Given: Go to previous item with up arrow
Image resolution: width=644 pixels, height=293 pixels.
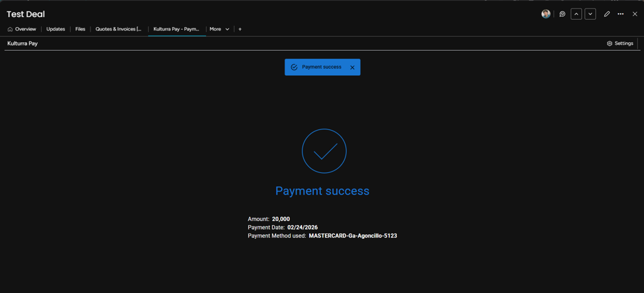Looking at the screenshot, I should pyautogui.click(x=576, y=14).
